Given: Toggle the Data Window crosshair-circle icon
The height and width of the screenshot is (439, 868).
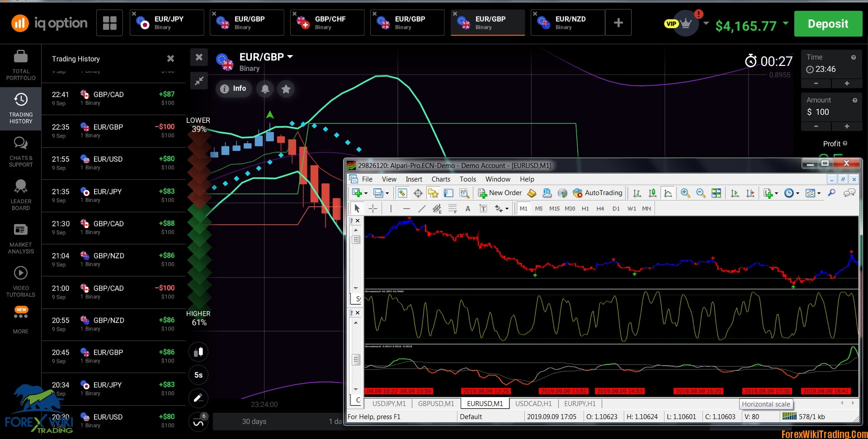Looking at the screenshot, I should pyautogui.click(x=418, y=193).
